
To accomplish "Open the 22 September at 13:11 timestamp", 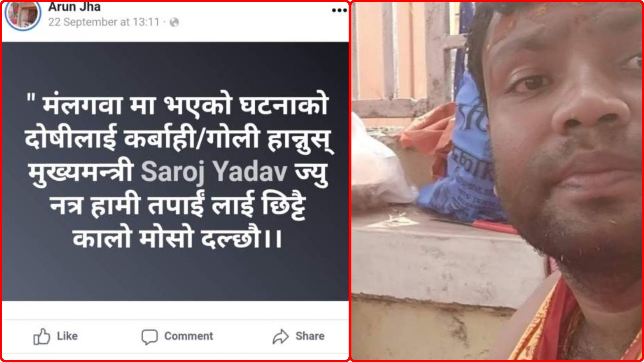I will click(104, 22).
